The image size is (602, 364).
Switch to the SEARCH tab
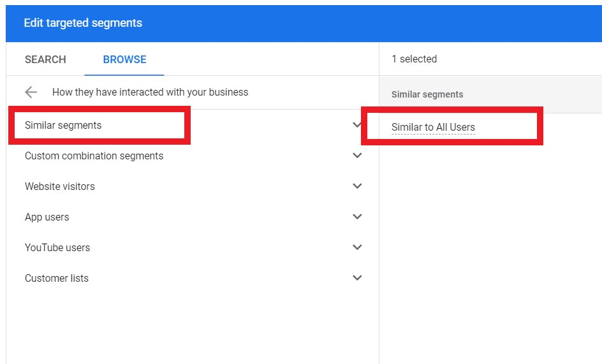[45, 59]
